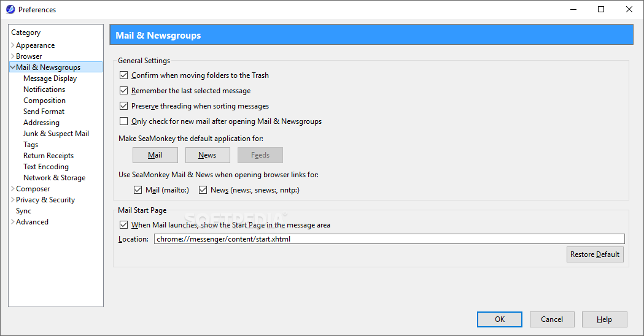Viewport: 644px width, 336px height.
Task: Click the grayed Feeds button
Action: [260, 155]
